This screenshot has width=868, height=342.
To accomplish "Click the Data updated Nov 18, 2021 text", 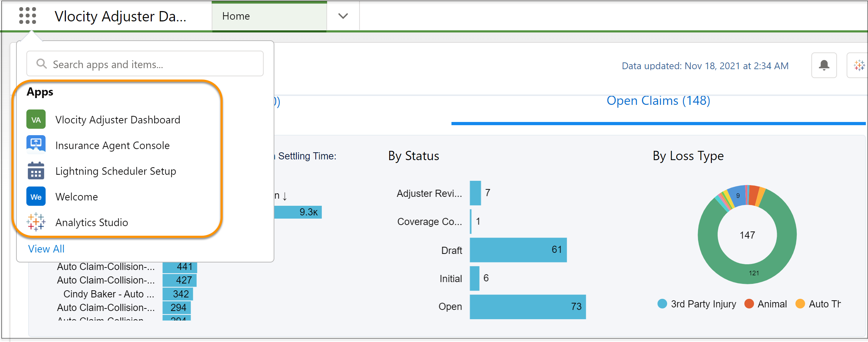I will click(x=705, y=66).
